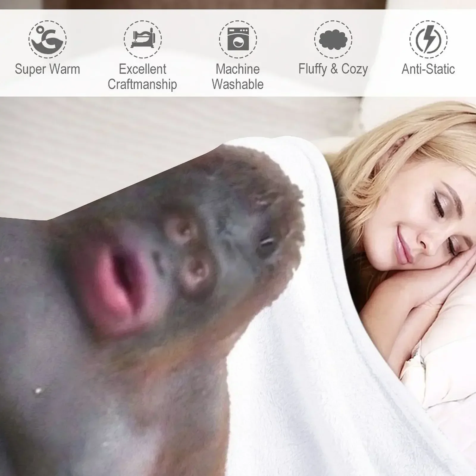Tap the washing machine icon

(x=238, y=39)
